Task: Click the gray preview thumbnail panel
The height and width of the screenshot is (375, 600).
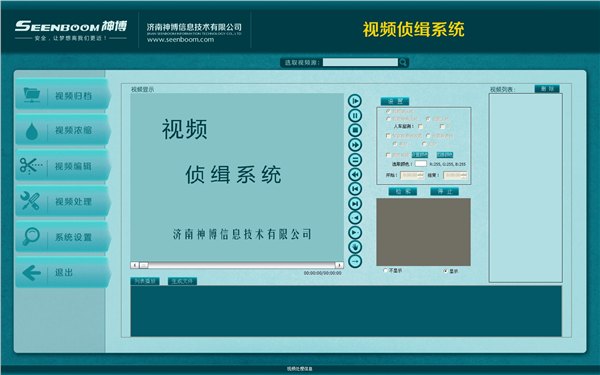Action: point(423,232)
